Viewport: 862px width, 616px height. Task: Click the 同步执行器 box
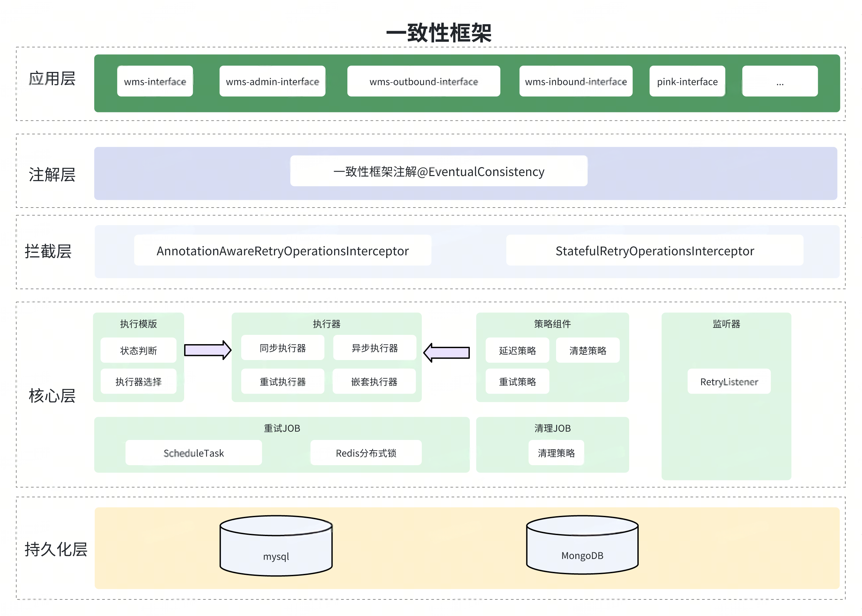(282, 347)
